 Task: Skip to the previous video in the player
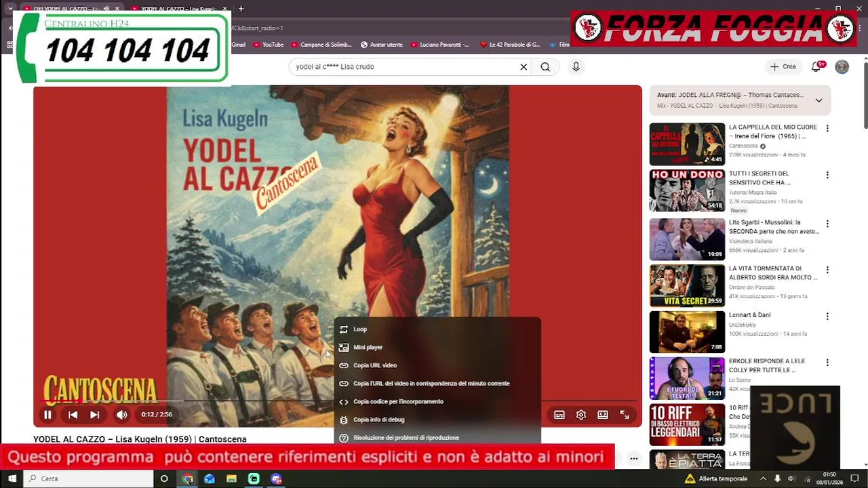(73, 415)
